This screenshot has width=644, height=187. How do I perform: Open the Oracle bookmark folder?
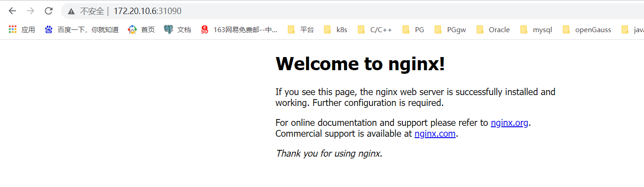point(493,29)
